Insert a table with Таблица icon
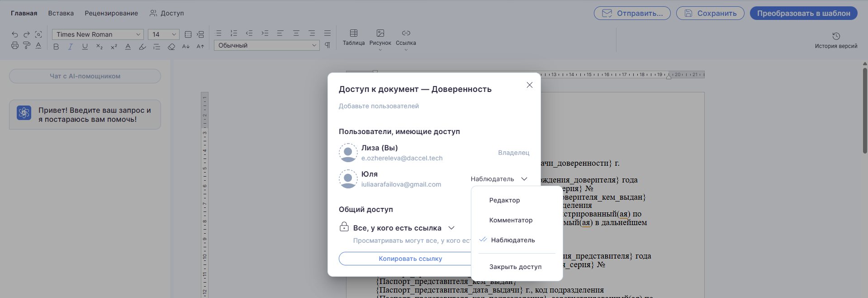Image resolution: width=868 pixels, height=298 pixels. (x=354, y=37)
